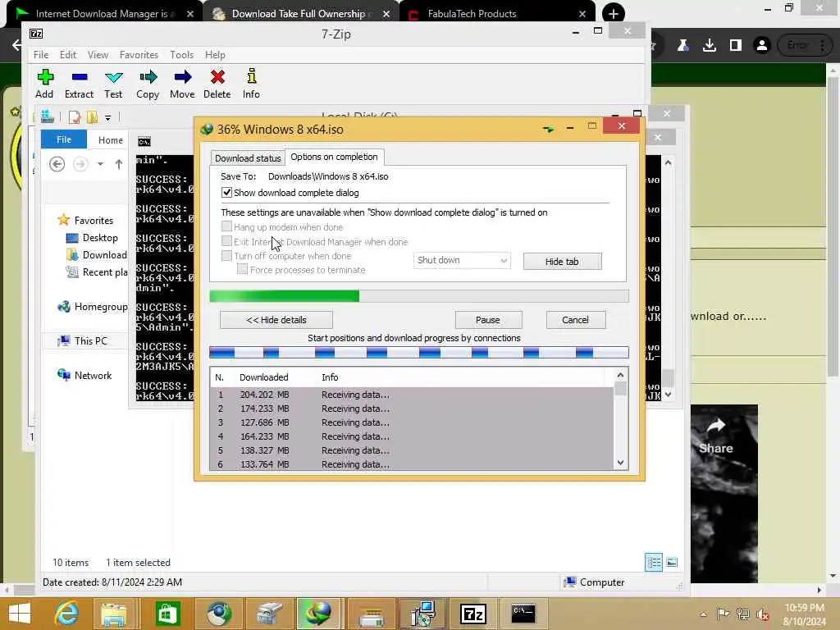Switch Explorer to details view icon
The image size is (840, 630).
(654, 562)
